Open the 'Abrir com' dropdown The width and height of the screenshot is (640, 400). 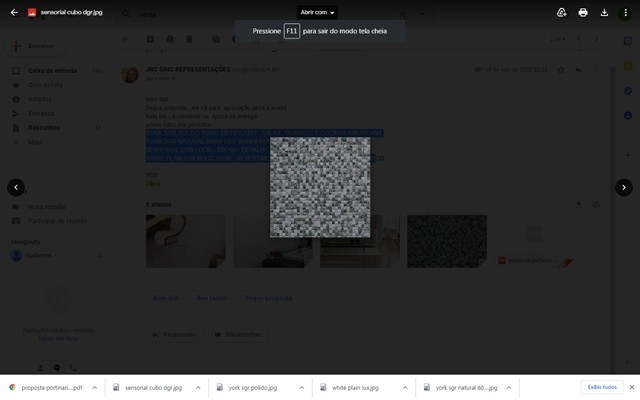tap(317, 13)
